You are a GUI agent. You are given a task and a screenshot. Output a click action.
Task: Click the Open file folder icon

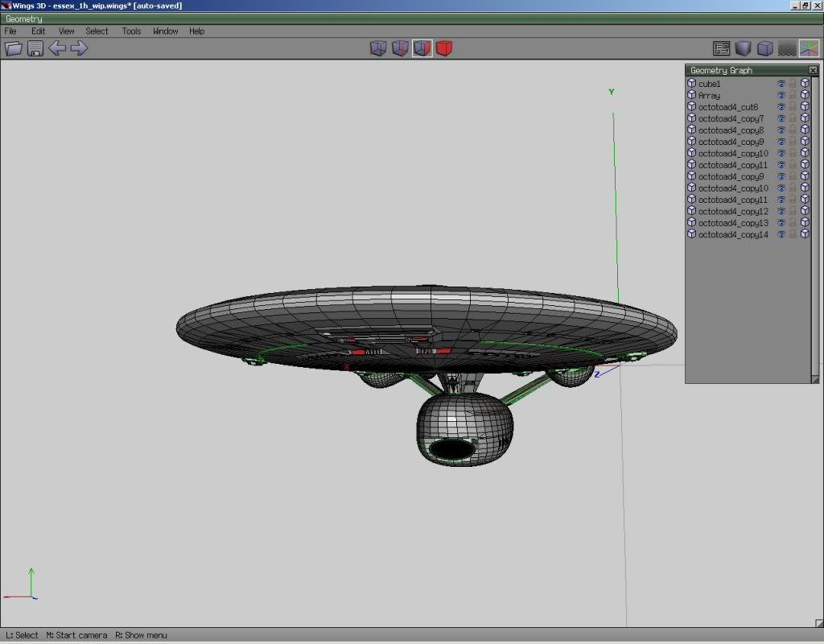14,48
